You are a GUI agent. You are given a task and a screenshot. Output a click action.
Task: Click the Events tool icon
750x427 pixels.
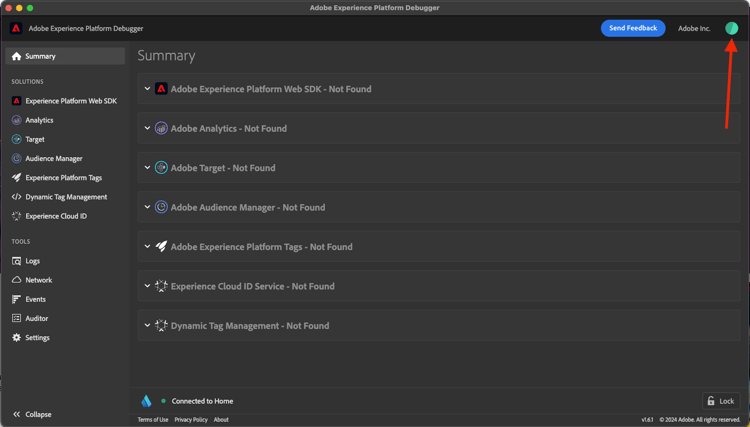[16, 299]
